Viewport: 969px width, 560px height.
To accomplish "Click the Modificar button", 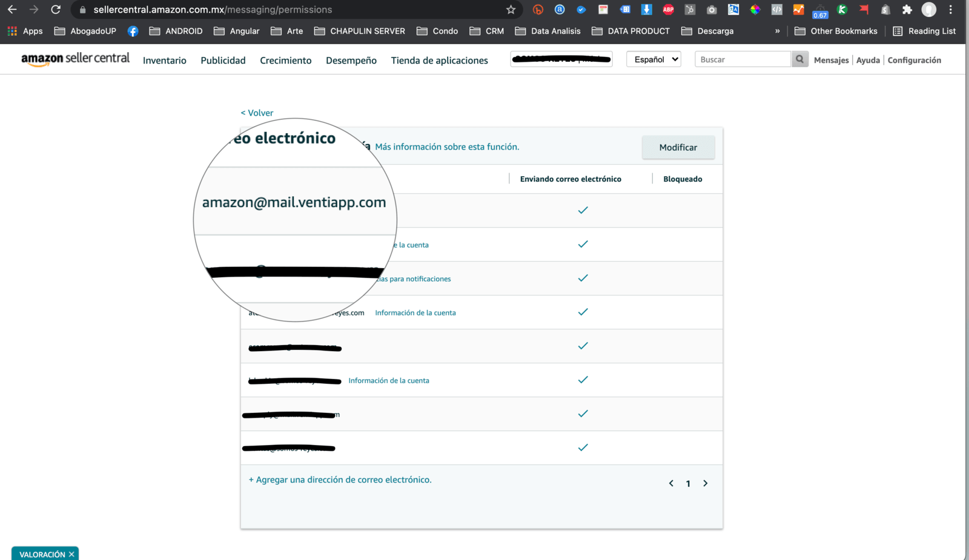I will [x=678, y=147].
